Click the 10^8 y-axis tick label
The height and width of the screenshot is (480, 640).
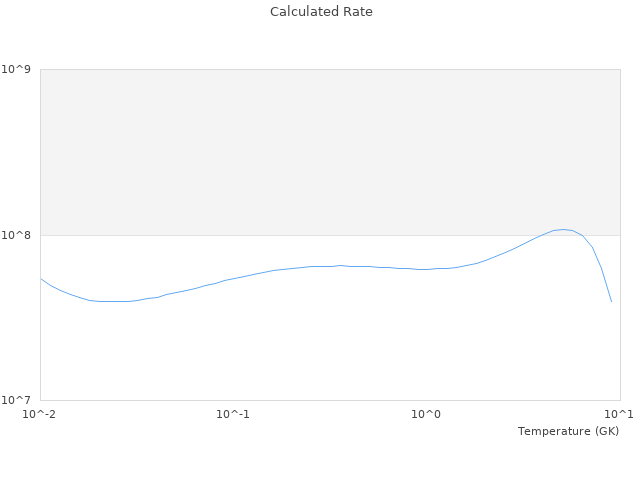(x=17, y=235)
